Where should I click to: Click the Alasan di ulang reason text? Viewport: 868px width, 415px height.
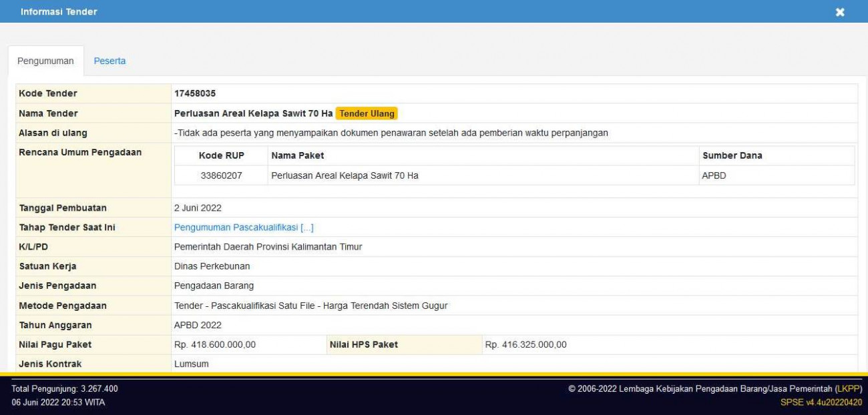coord(391,133)
